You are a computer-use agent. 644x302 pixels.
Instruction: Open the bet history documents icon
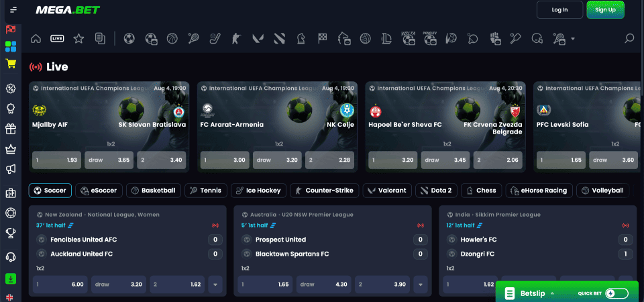[100, 39]
